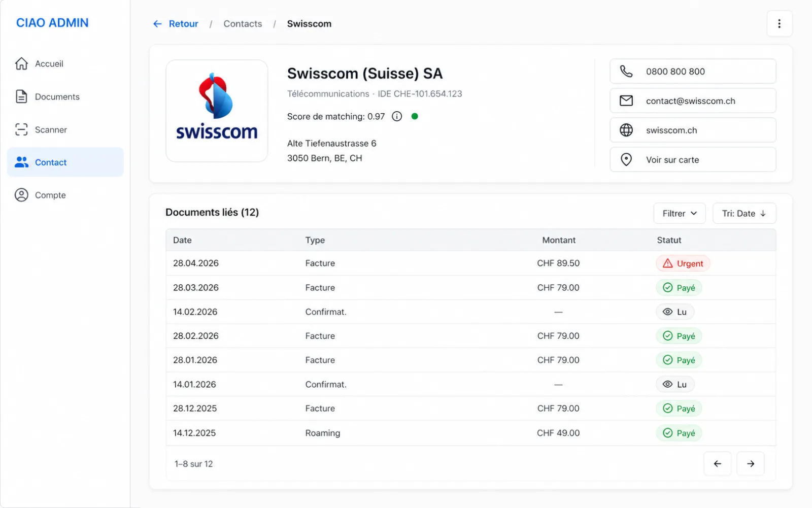Click the 1–8 sur 12 pagination text
The height and width of the screenshot is (508, 812).
coord(193,464)
